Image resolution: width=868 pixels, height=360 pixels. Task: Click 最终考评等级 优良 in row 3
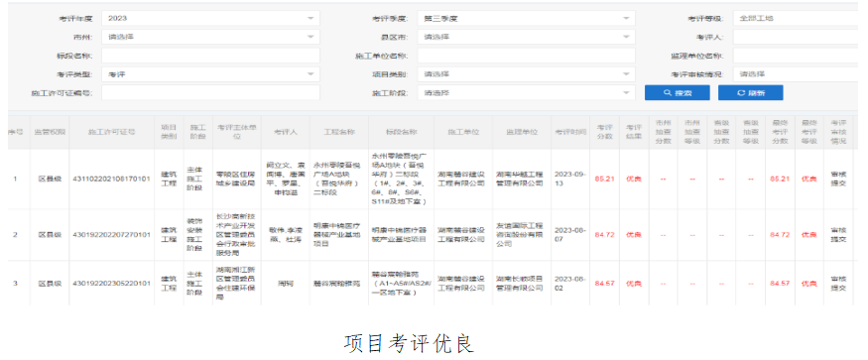808,284
